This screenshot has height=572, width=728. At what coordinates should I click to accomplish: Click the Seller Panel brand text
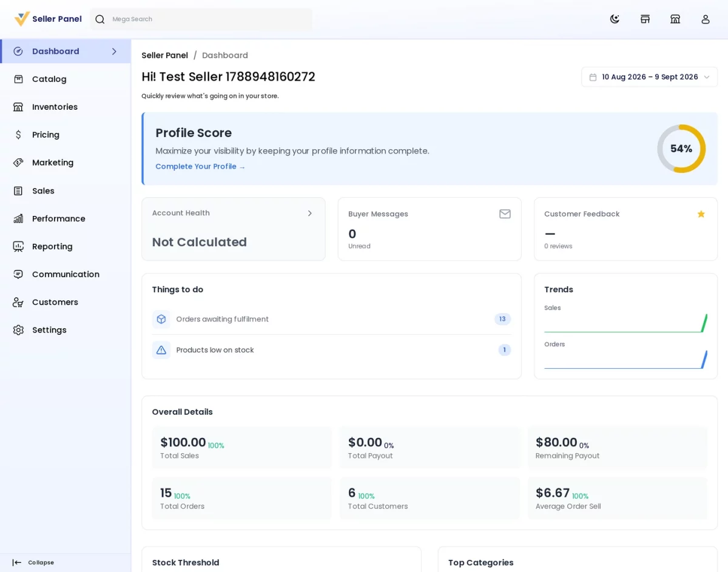coord(57,19)
